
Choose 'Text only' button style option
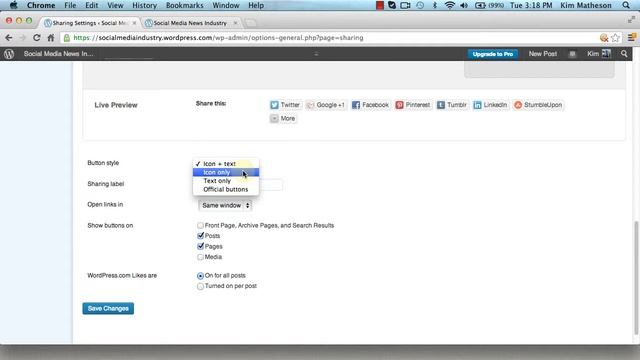[x=226, y=181]
